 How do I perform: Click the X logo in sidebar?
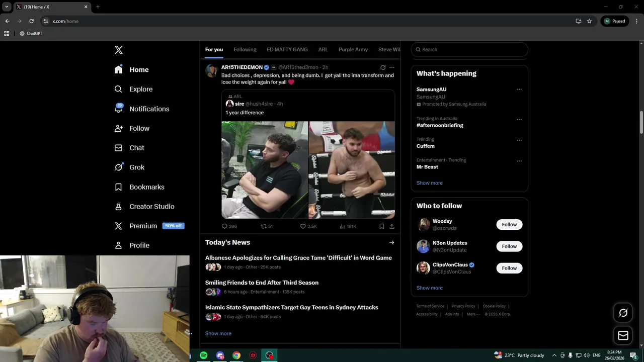click(119, 50)
